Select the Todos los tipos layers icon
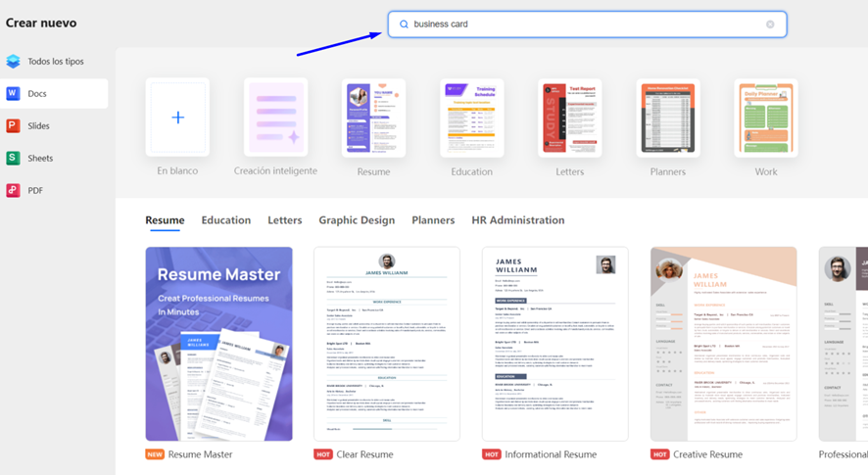 [14, 62]
